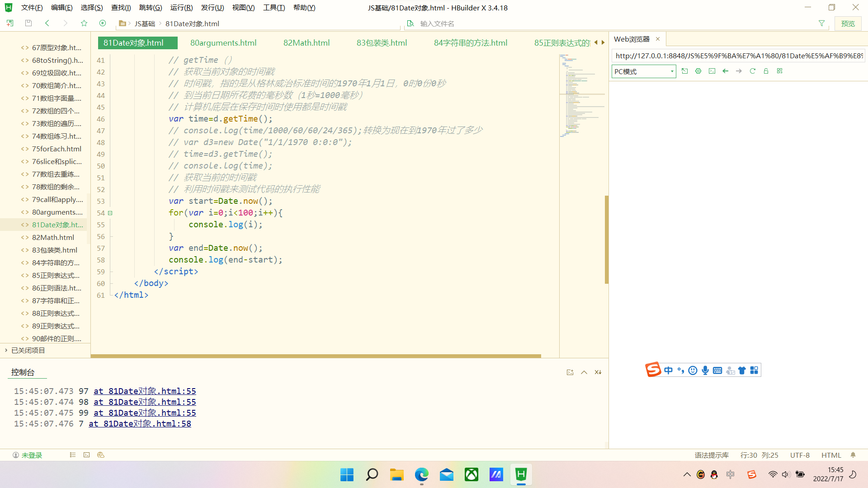Refresh the page in the Web browser preview

[752, 71]
